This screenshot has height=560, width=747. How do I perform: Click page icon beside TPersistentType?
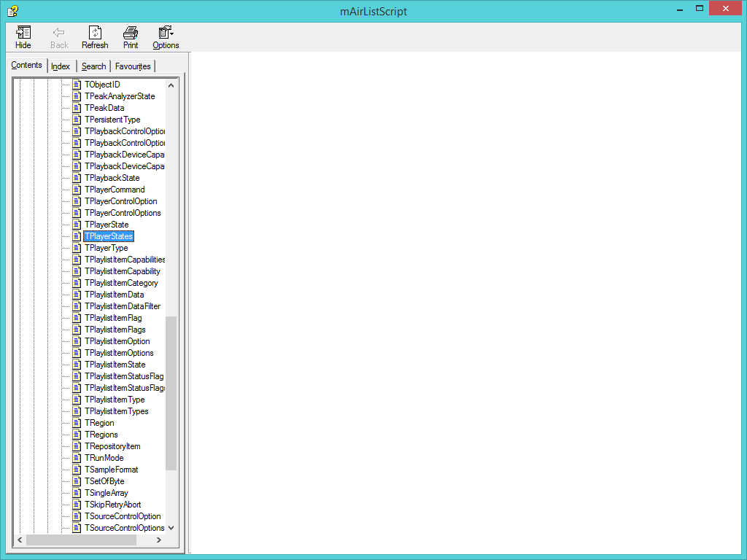click(x=77, y=120)
